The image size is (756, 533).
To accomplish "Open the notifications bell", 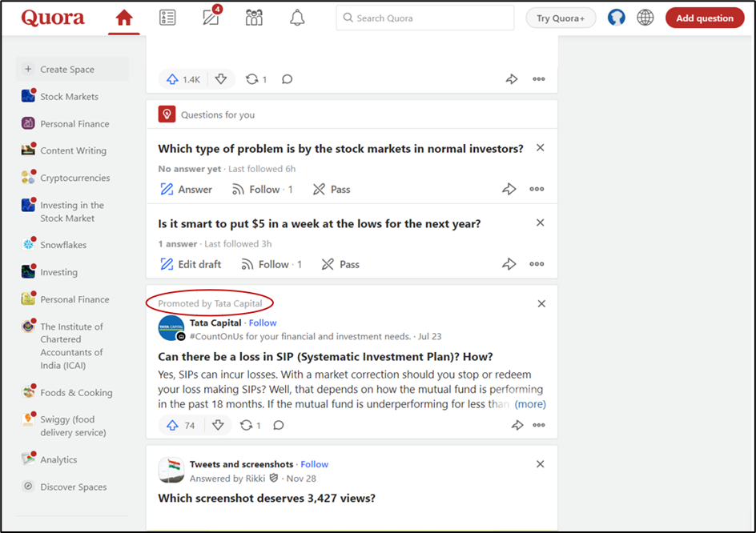I will coord(297,18).
